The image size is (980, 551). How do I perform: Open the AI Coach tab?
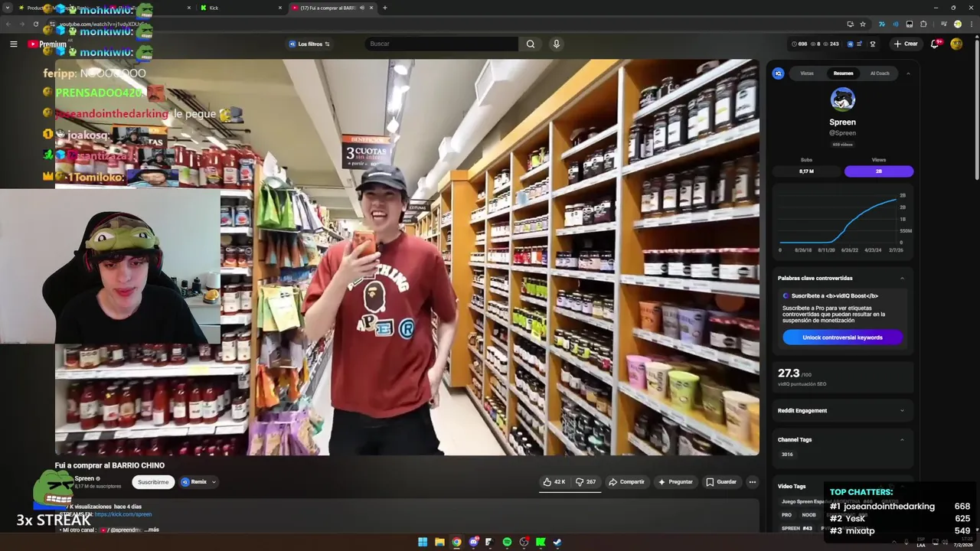(880, 73)
